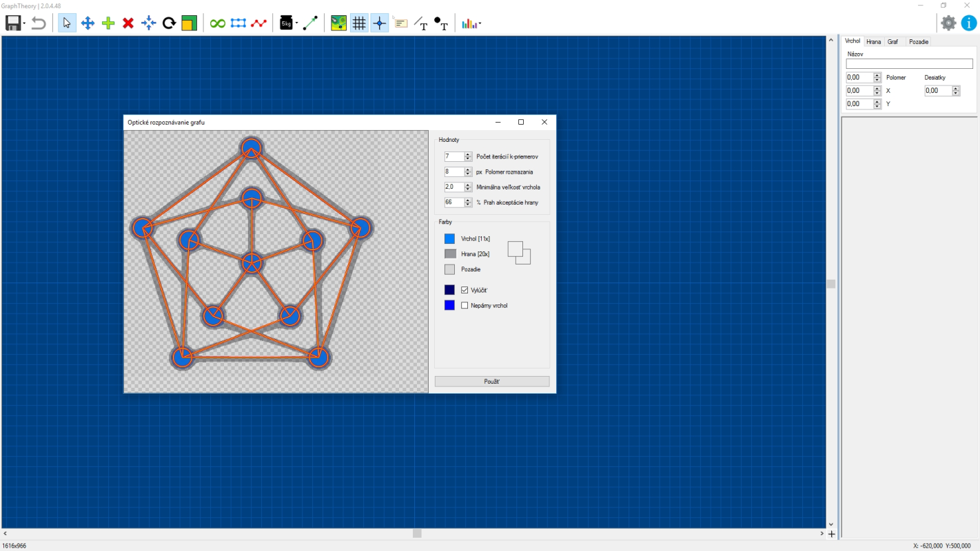Click the green and yellow square icon

coord(190,23)
